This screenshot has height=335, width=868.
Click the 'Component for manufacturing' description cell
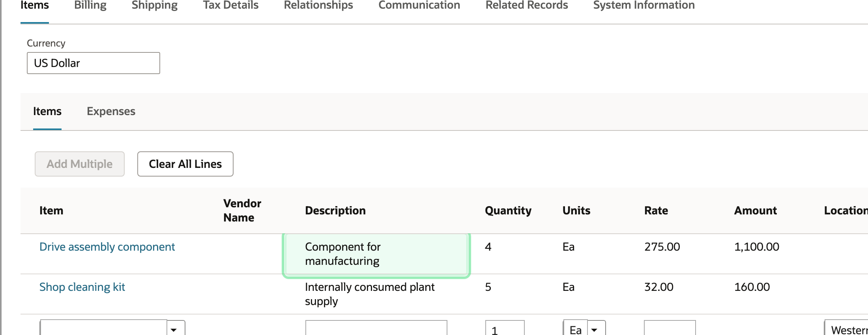click(376, 254)
